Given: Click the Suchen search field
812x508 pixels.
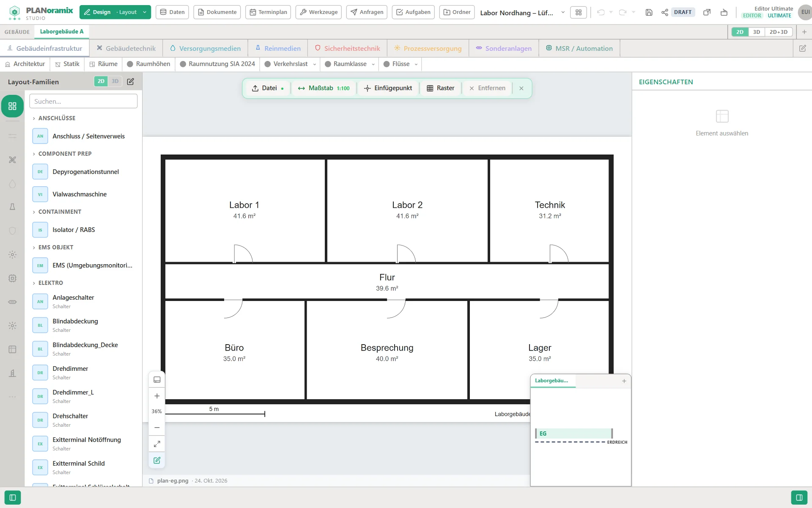Looking at the screenshot, I should (83, 101).
